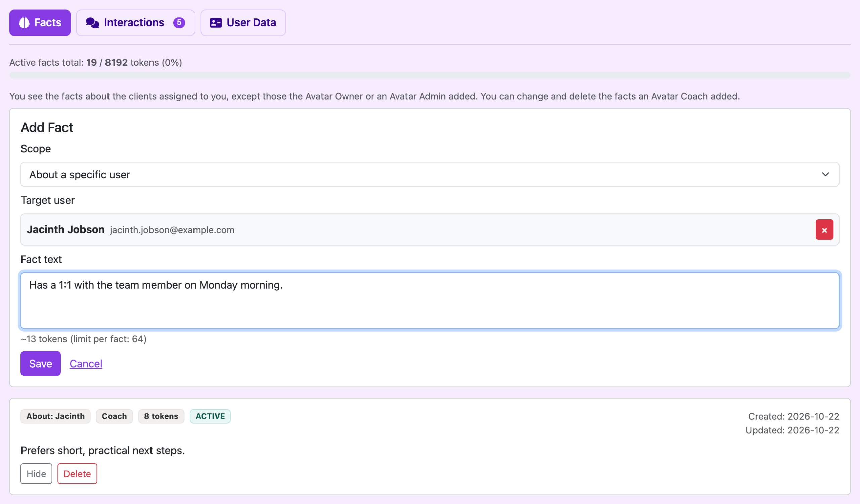Viewport: 860px width, 504px height.
Task: Cancel adding the fact
Action: [86, 364]
